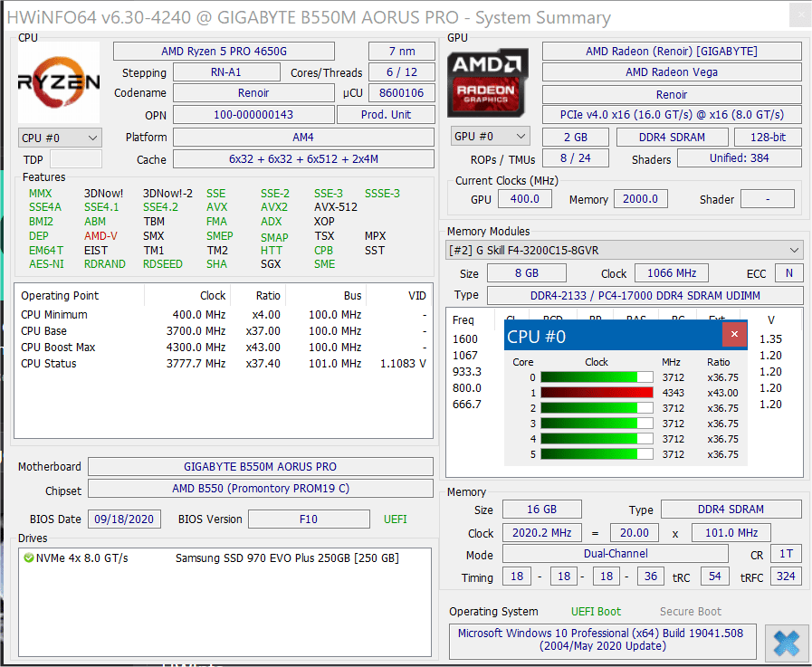
Task: Click the BIOS date 09/18/2020
Action: click(x=124, y=519)
